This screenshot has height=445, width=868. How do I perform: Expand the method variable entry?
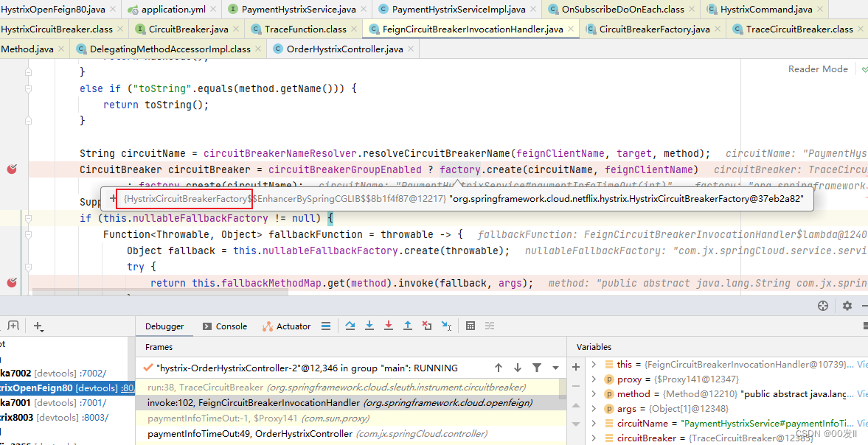point(594,393)
